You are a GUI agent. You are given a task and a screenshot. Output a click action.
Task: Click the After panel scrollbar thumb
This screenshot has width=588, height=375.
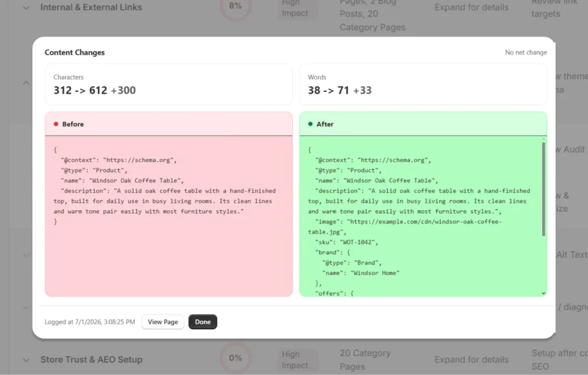click(x=543, y=190)
